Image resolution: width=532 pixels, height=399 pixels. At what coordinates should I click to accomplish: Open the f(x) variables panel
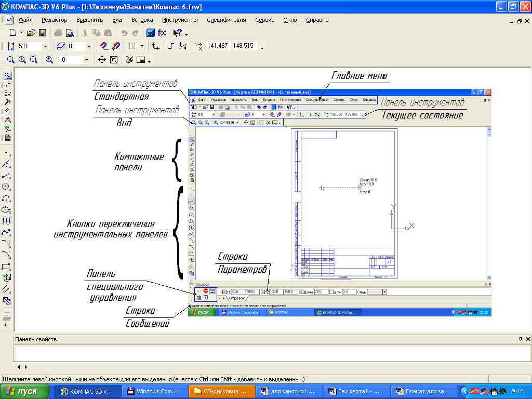click(x=162, y=33)
